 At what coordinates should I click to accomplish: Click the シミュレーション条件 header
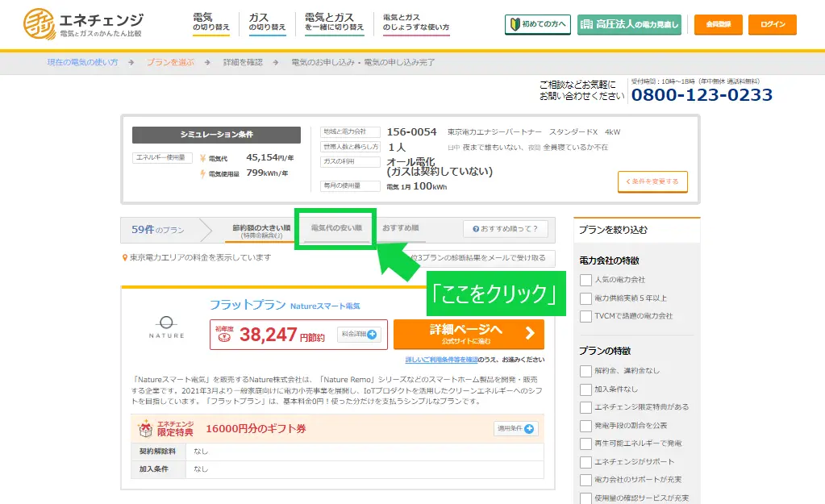point(216,135)
